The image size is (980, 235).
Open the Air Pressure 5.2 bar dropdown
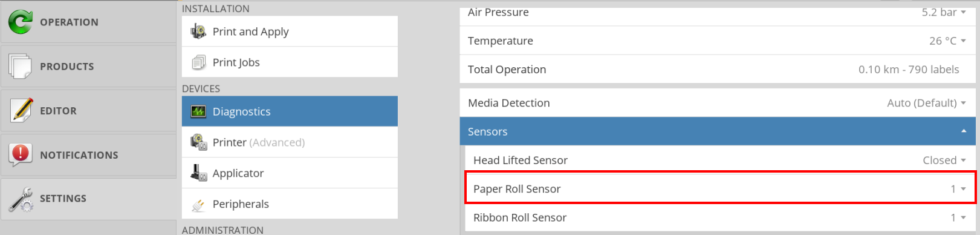pos(944,12)
